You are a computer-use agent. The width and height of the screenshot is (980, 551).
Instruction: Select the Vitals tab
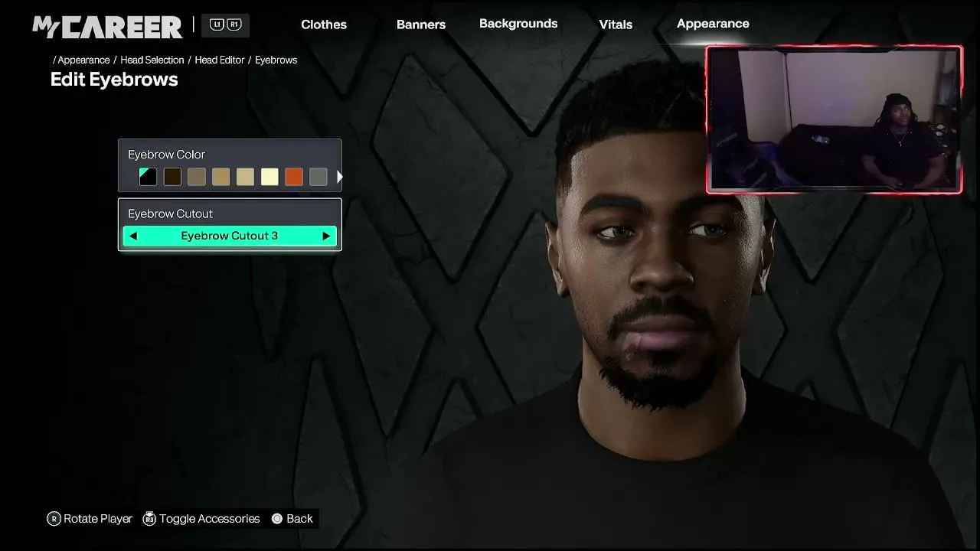616,24
